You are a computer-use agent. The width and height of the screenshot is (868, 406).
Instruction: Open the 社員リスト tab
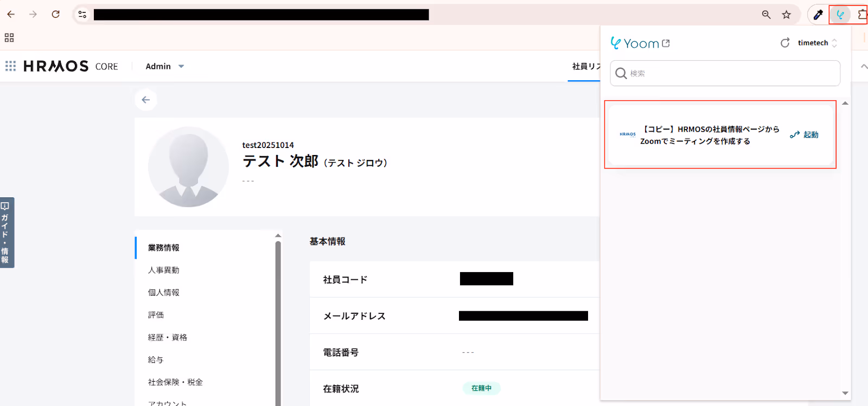point(586,66)
